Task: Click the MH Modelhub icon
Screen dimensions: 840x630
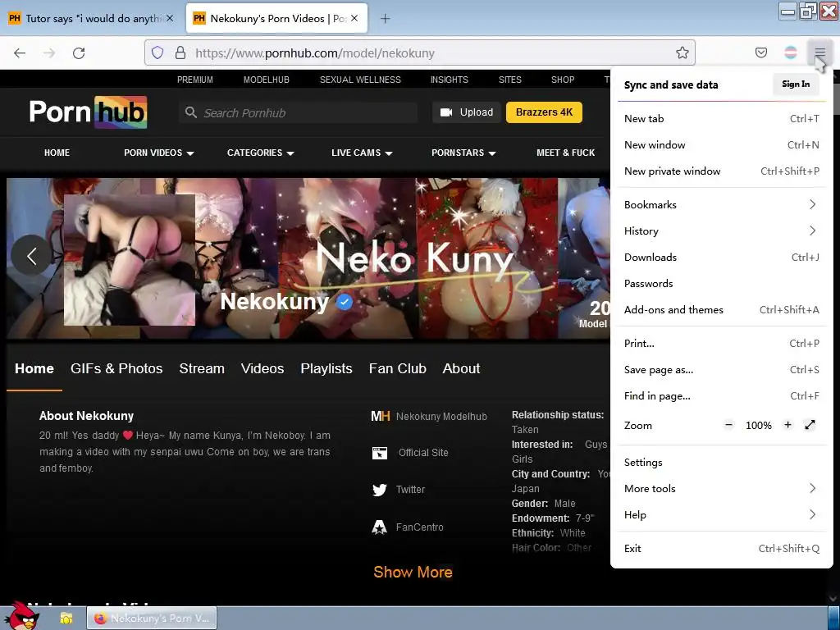Action: click(381, 416)
